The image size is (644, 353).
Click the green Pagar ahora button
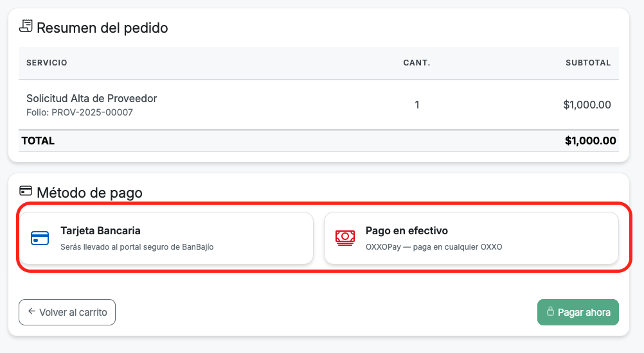click(x=578, y=313)
